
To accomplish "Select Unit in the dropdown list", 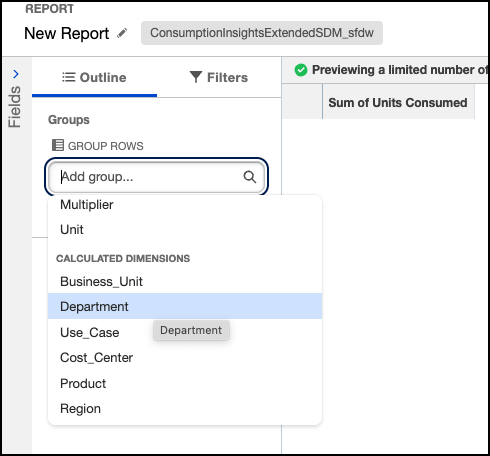I will (185, 230).
